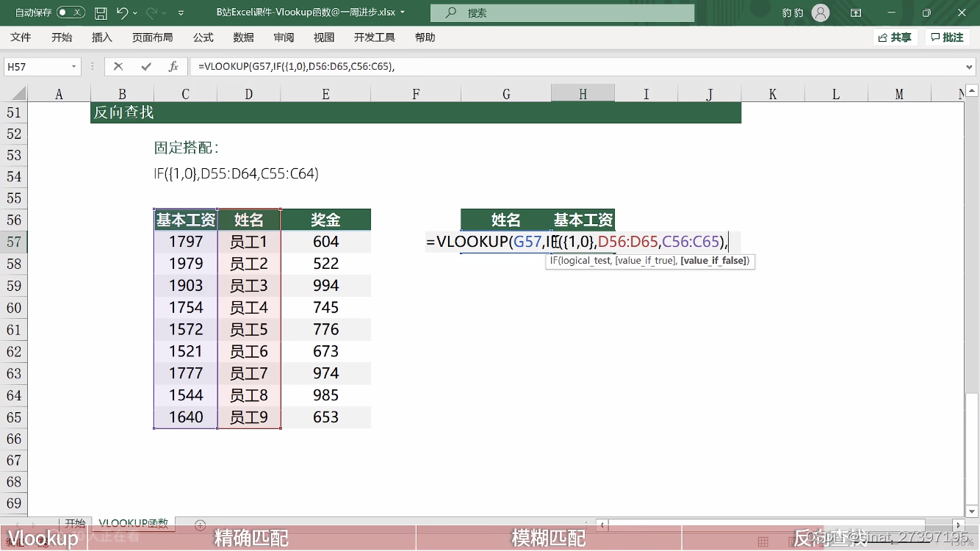Viewport: 980px width, 551px height.
Task: Click cell containing 员工9
Action: tap(249, 417)
